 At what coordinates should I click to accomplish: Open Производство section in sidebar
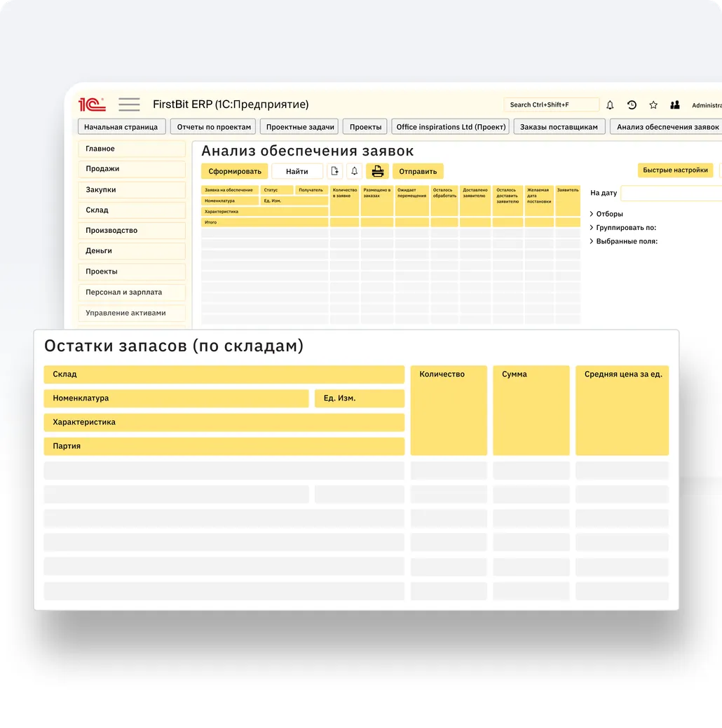point(132,231)
